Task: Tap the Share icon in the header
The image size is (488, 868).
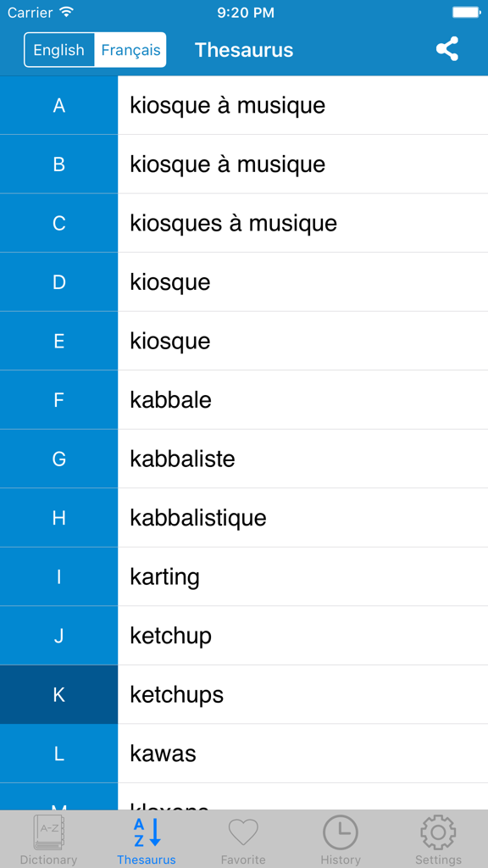Action: point(447,49)
